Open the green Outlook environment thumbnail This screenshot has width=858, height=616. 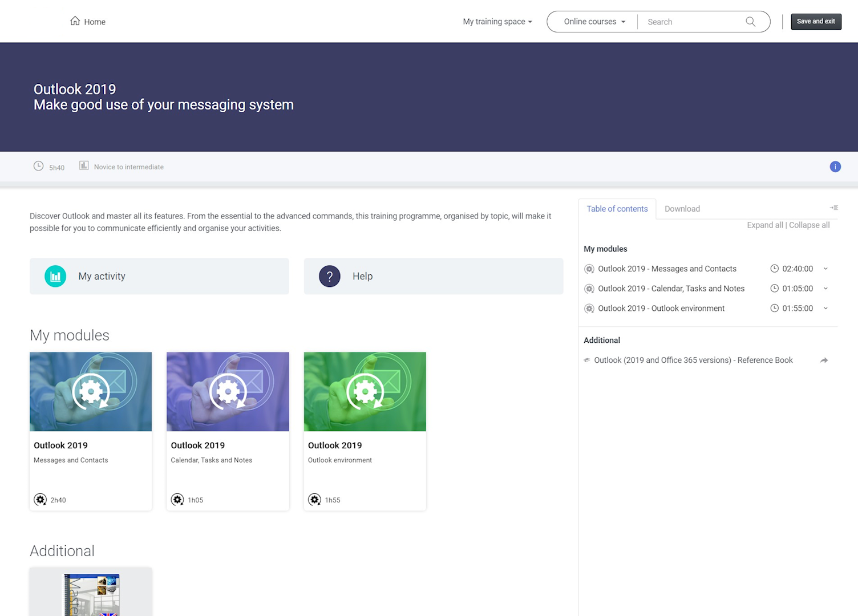click(x=365, y=391)
